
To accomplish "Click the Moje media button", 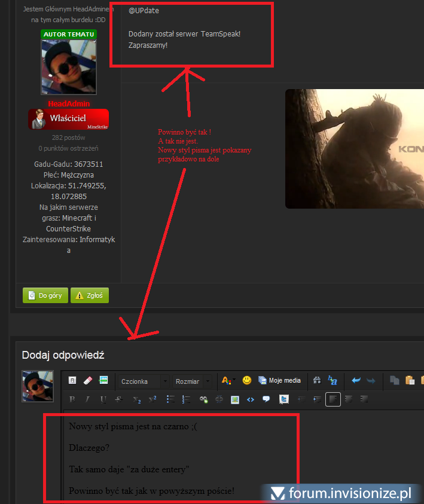I will point(279,380).
